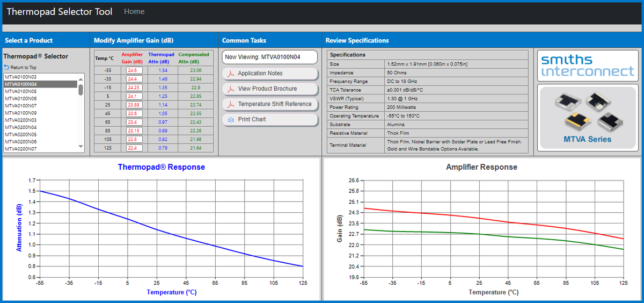644x303 pixels.
Task: Edit amplifier gain field for 125 °C
Action: coord(133,148)
